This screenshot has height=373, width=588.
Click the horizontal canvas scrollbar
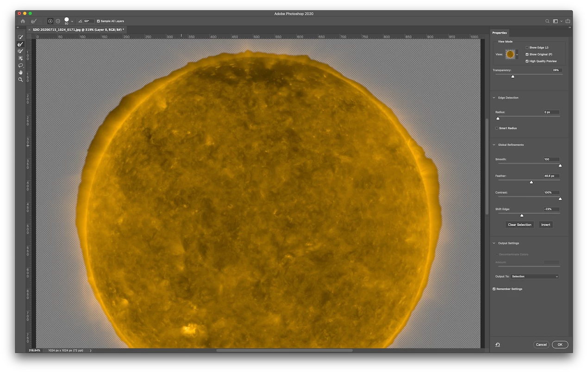pyautogui.click(x=284, y=350)
